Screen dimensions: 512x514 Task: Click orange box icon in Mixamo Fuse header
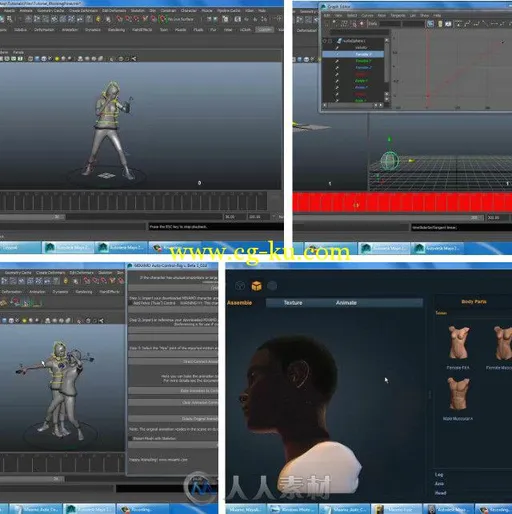[256, 286]
